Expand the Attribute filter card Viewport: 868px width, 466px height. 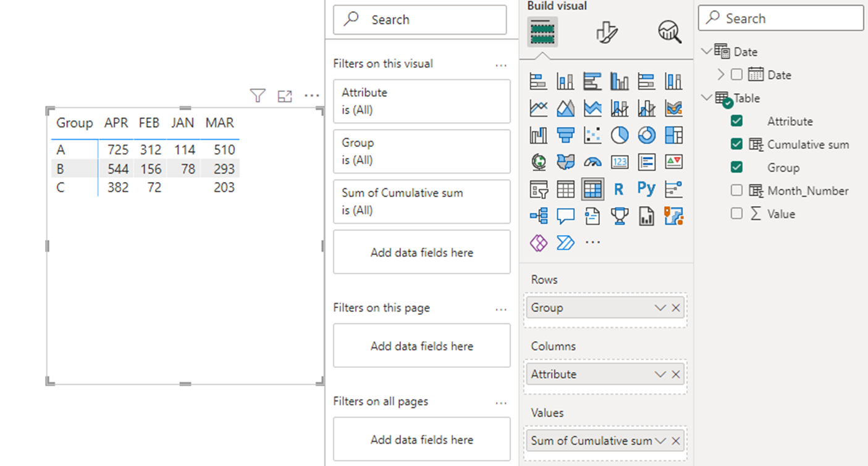click(x=422, y=101)
